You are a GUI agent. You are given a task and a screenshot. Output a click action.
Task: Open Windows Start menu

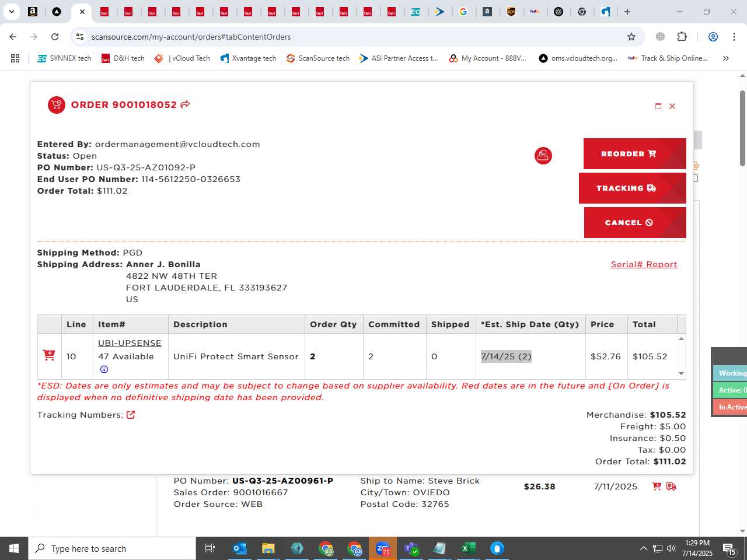(x=14, y=548)
